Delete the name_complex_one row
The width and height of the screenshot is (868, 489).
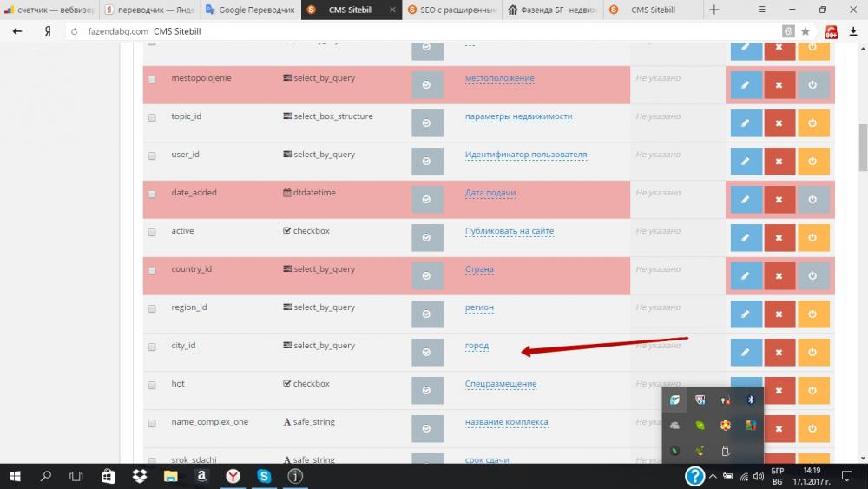(779, 429)
